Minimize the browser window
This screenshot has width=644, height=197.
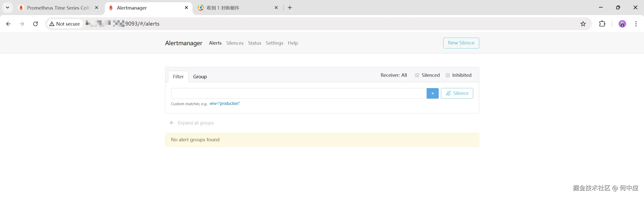click(601, 8)
